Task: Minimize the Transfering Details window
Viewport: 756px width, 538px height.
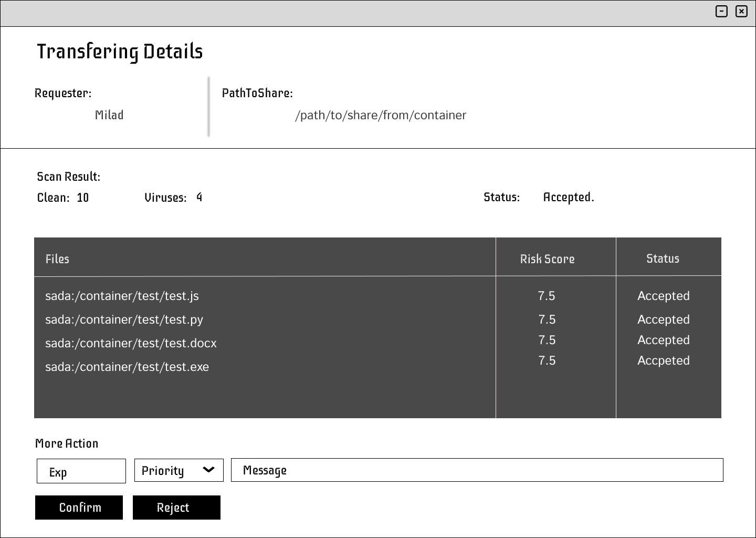Action: coord(721,11)
